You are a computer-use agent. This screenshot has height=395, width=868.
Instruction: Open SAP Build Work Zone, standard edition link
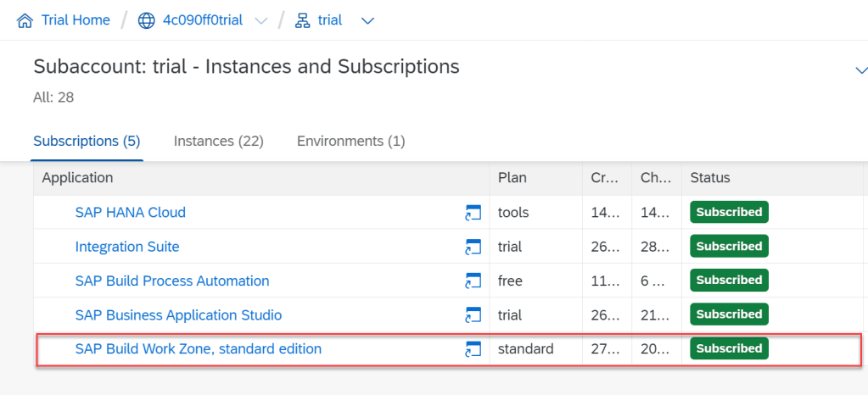(x=198, y=349)
